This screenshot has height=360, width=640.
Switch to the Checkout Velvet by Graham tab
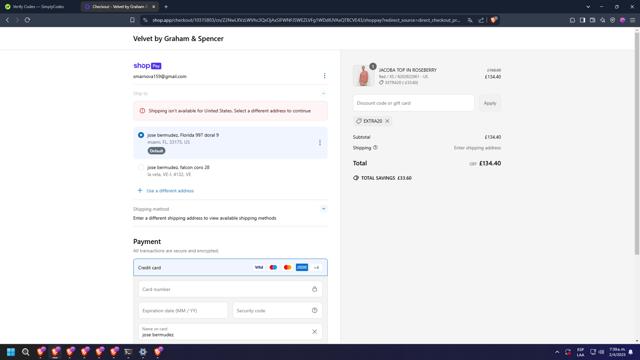(x=118, y=7)
